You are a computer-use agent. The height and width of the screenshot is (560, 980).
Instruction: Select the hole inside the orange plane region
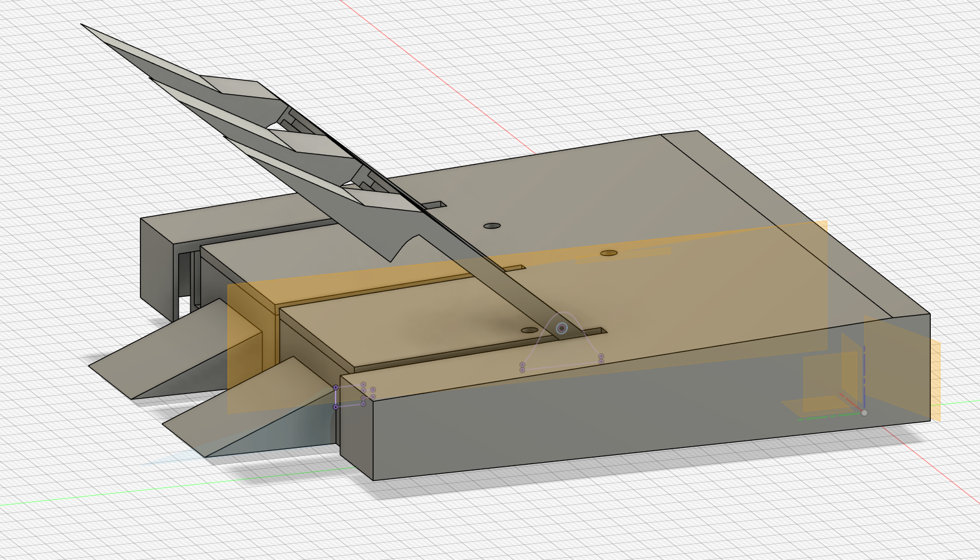[608, 253]
